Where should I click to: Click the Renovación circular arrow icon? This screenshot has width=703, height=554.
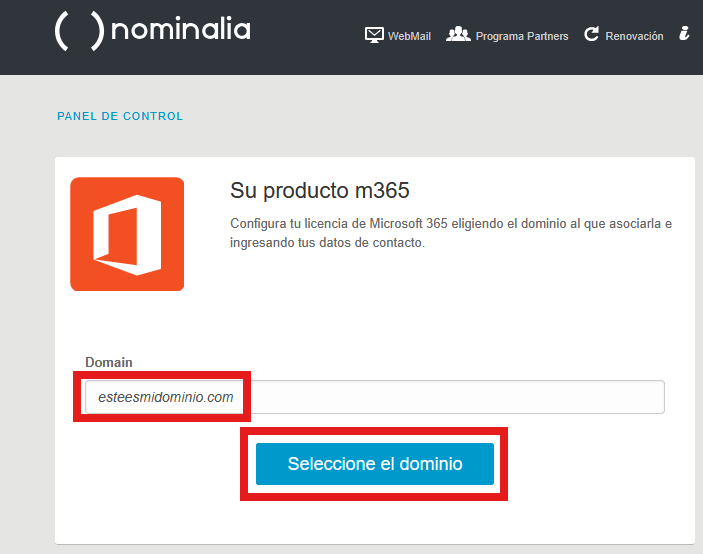click(x=591, y=35)
